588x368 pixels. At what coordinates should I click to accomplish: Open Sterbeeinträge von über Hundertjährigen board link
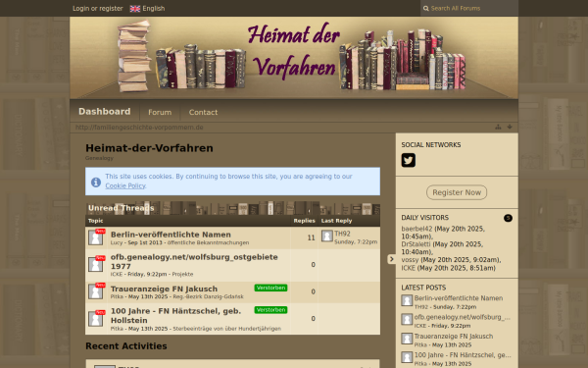tap(227, 329)
